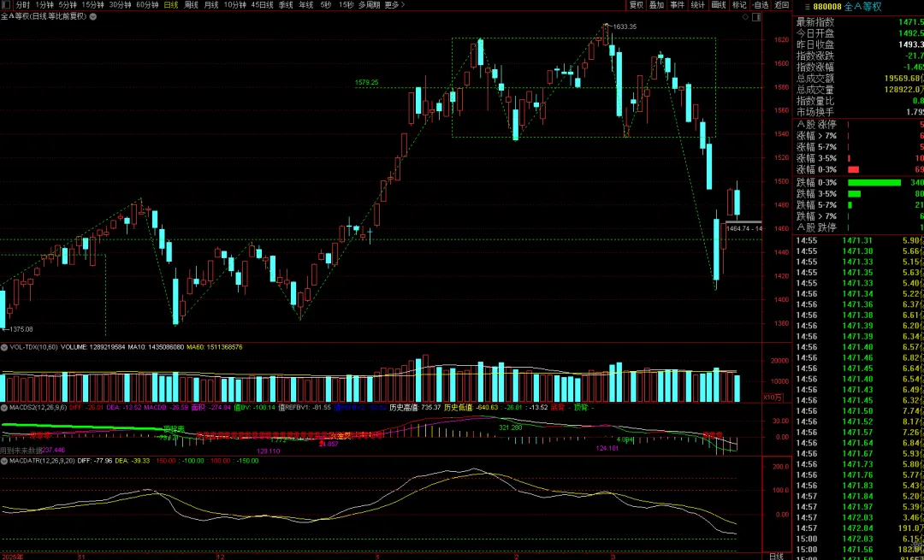Switch to 45日线 period
This screenshot has width=924, height=560.
(x=263, y=5)
